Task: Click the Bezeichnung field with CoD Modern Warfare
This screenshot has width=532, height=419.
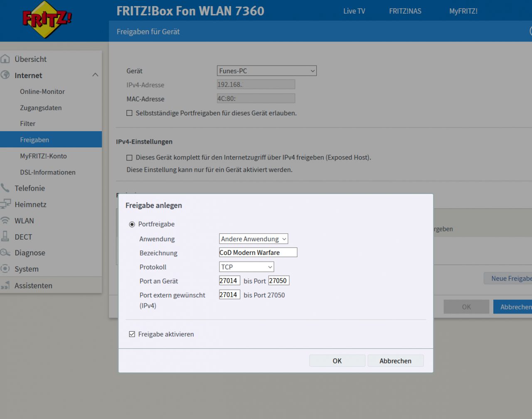Action: [258, 252]
